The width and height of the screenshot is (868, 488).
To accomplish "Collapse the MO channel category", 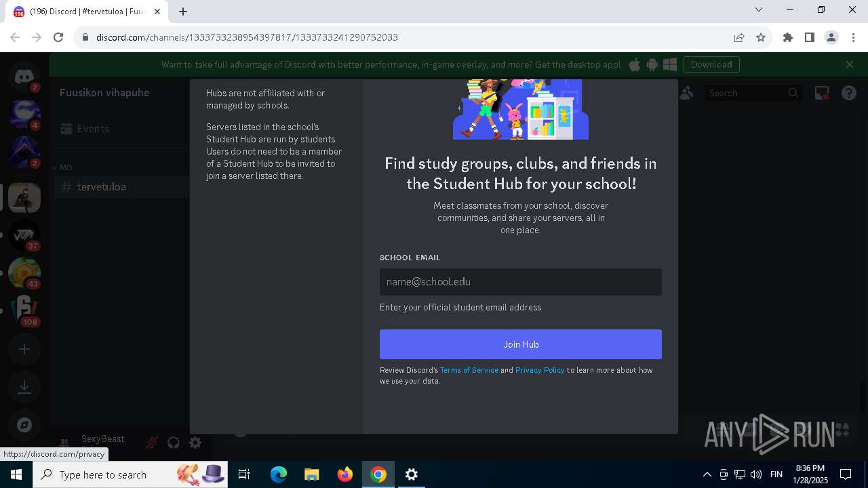I will (x=62, y=167).
